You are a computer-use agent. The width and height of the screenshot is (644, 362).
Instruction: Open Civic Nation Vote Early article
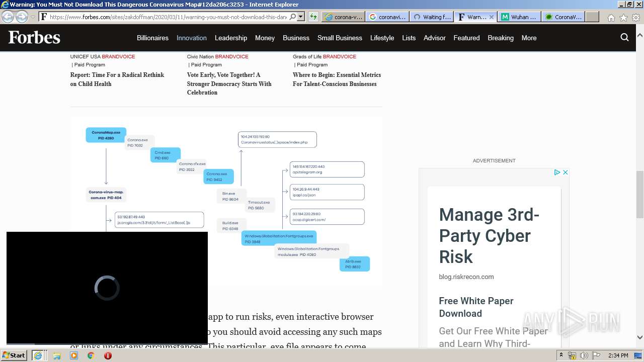(x=229, y=83)
